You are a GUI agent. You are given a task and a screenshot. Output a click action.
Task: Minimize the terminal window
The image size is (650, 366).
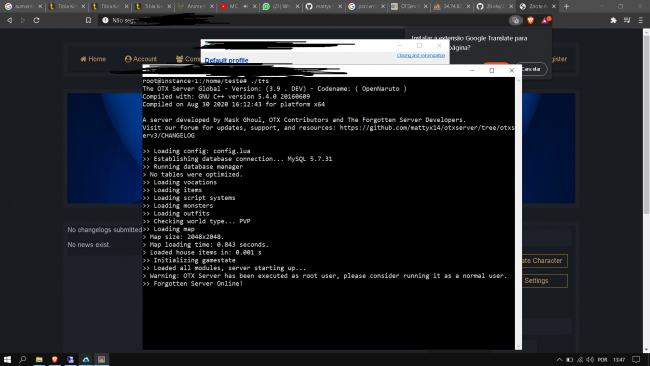[x=472, y=70]
